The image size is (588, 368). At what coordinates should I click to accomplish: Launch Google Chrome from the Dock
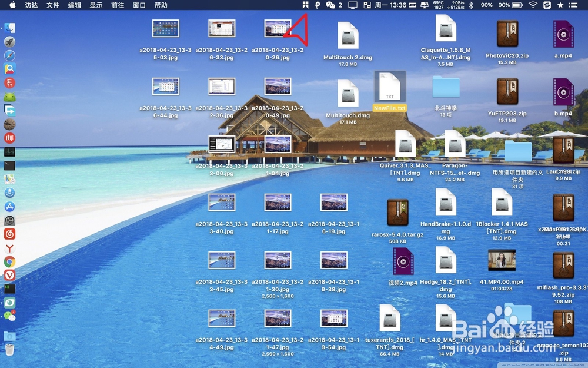[10, 262]
